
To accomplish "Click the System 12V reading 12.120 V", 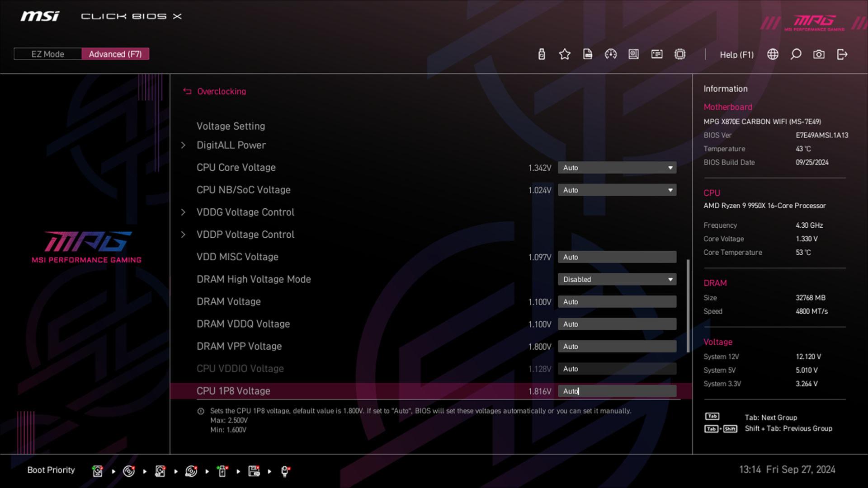I will (x=808, y=357).
